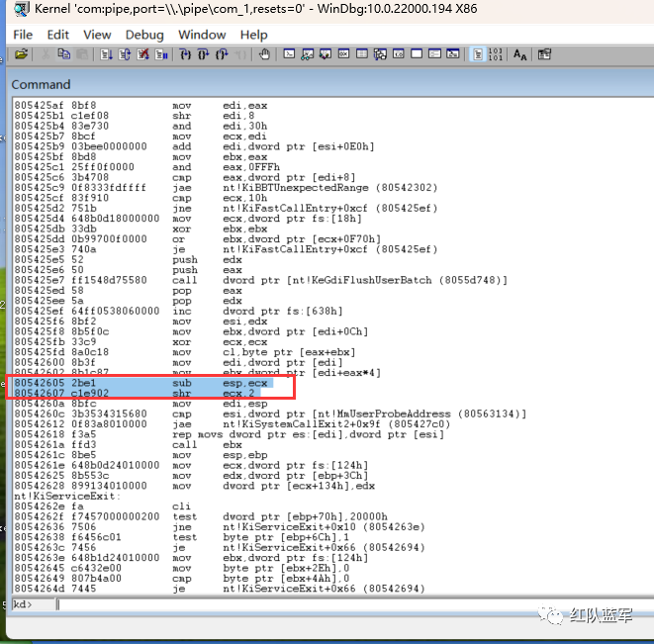The image size is (654, 644).
Task: Click the 'xor ebx,ebx' line at 805425db
Action: (x=140, y=229)
